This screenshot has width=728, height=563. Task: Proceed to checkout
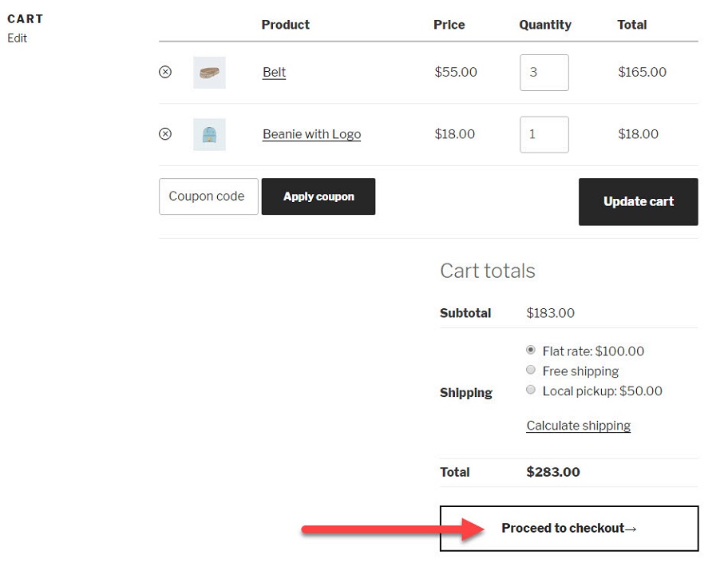pyautogui.click(x=569, y=529)
